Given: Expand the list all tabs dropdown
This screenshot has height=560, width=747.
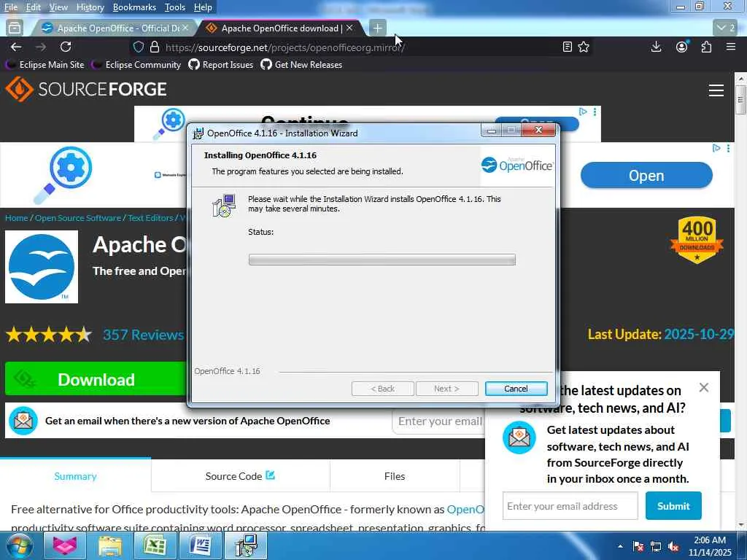Looking at the screenshot, I should pyautogui.click(x=726, y=28).
